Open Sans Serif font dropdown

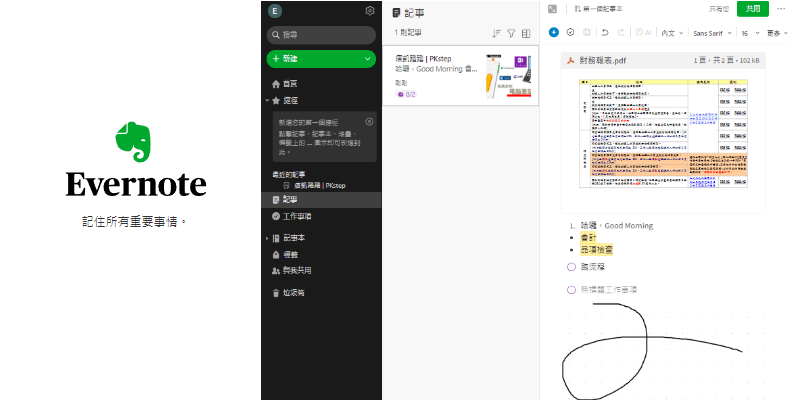[712, 33]
